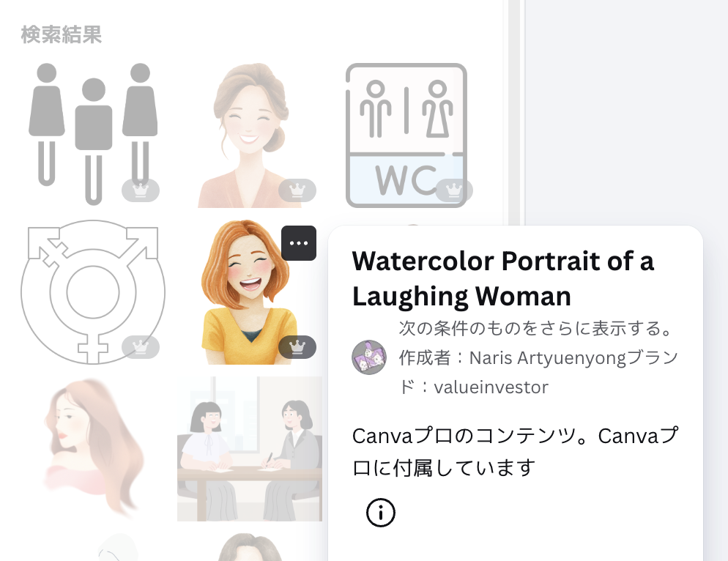This screenshot has width=728, height=561.
Task: Select the three people pictogram graphic
Action: coord(92,132)
